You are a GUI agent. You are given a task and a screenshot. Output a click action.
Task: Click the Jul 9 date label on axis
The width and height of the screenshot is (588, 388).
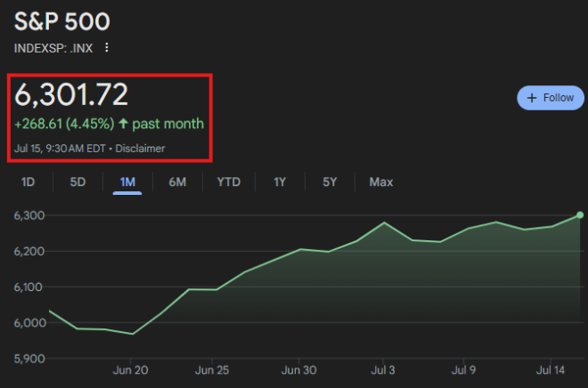(x=463, y=370)
